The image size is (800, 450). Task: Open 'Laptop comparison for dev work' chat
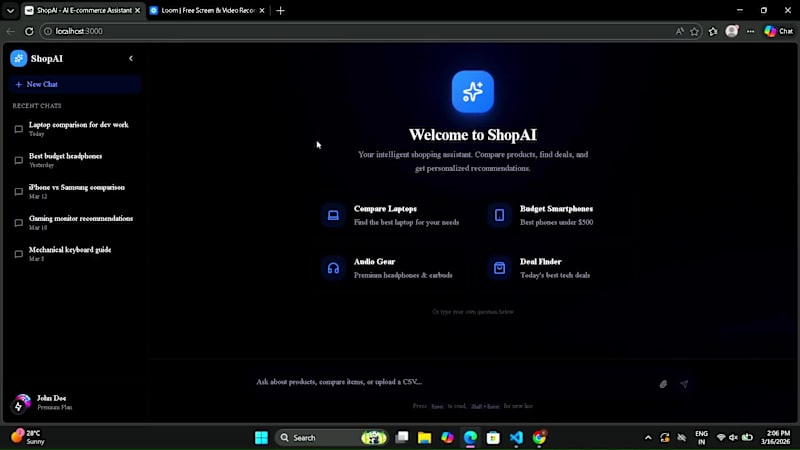click(x=74, y=129)
